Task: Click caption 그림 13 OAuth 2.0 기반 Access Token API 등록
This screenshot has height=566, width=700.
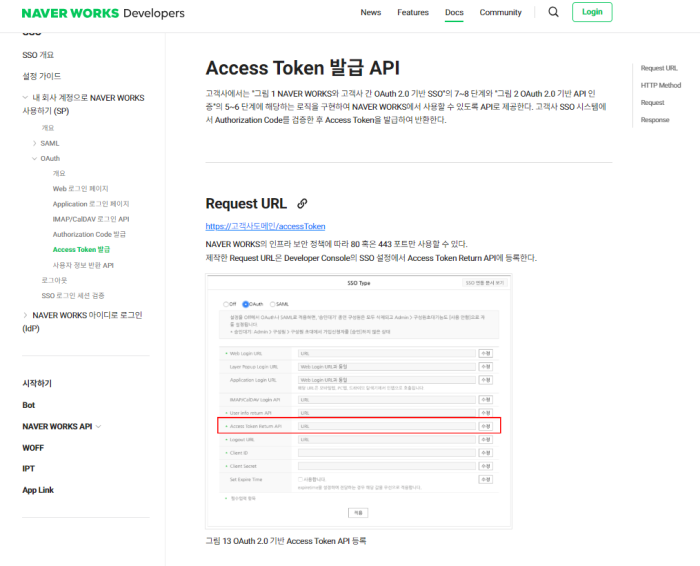Action: (286, 541)
